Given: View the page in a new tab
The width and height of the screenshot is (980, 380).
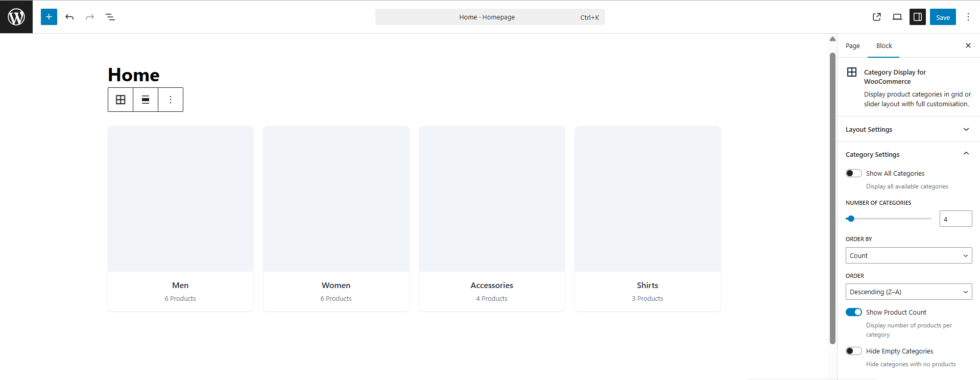Looking at the screenshot, I should (x=877, y=17).
